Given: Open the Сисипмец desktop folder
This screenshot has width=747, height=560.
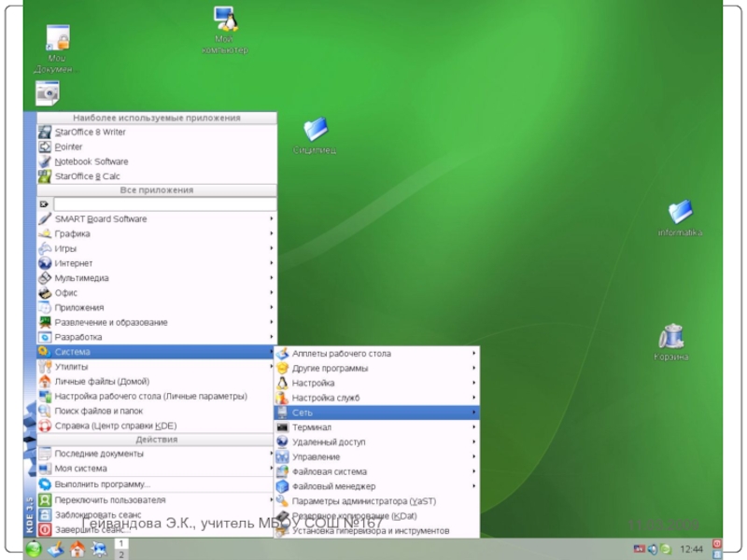Looking at the screenshot, I should tap(315, 131).
